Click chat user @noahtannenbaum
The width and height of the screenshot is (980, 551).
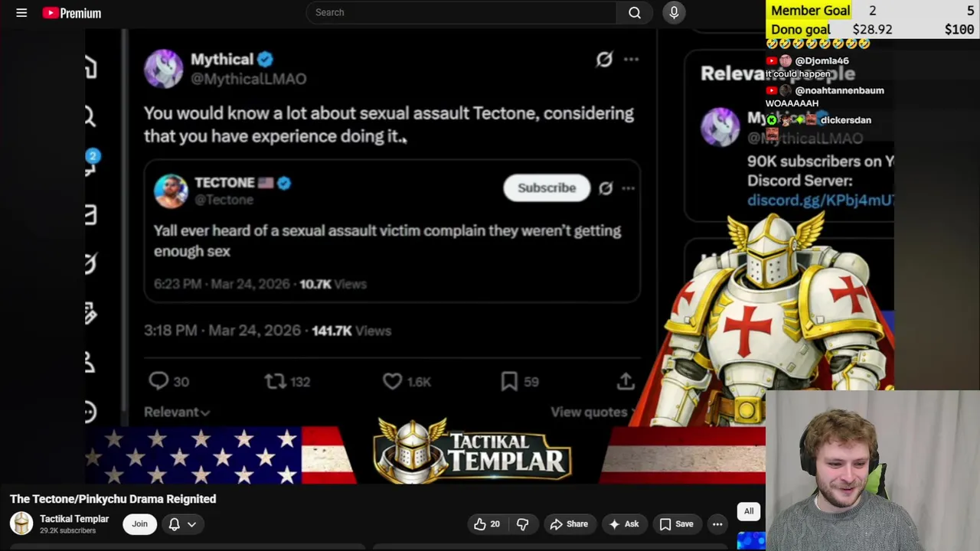click(839, 90)
